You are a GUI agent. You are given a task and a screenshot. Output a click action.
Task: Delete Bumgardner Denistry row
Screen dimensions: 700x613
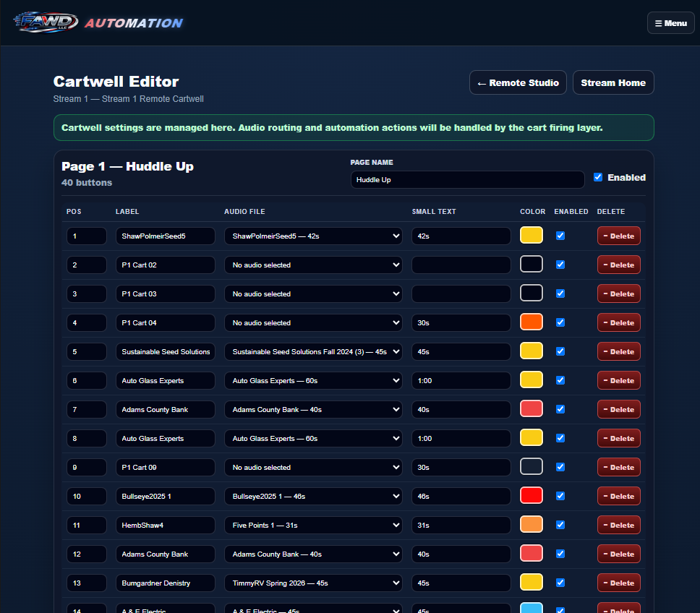(619, 583)
